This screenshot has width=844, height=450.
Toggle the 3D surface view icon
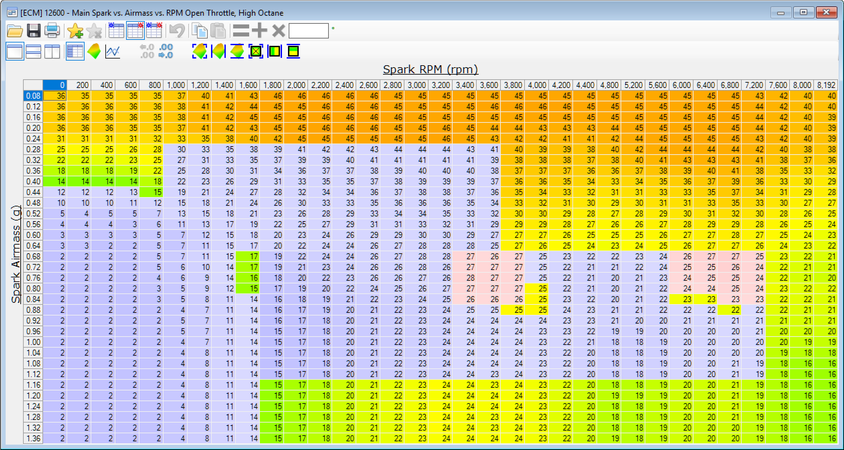(x=94, y=51)
